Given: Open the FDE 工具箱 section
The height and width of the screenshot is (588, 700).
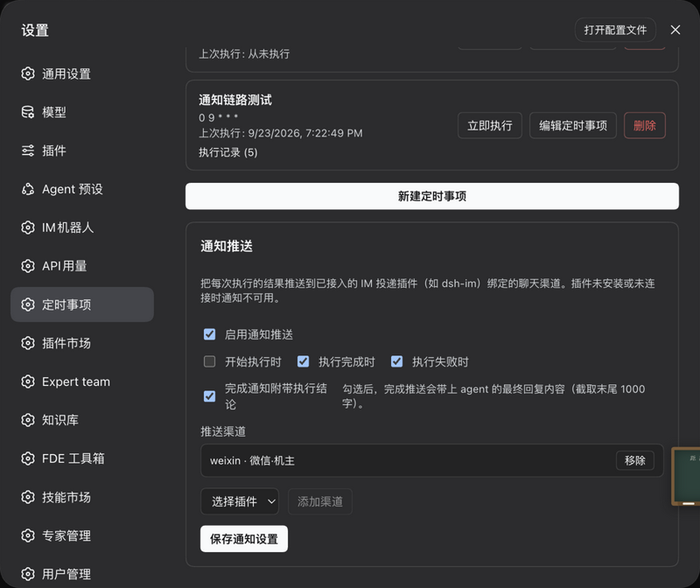Looking at the screenshot, I should point(82,458).
